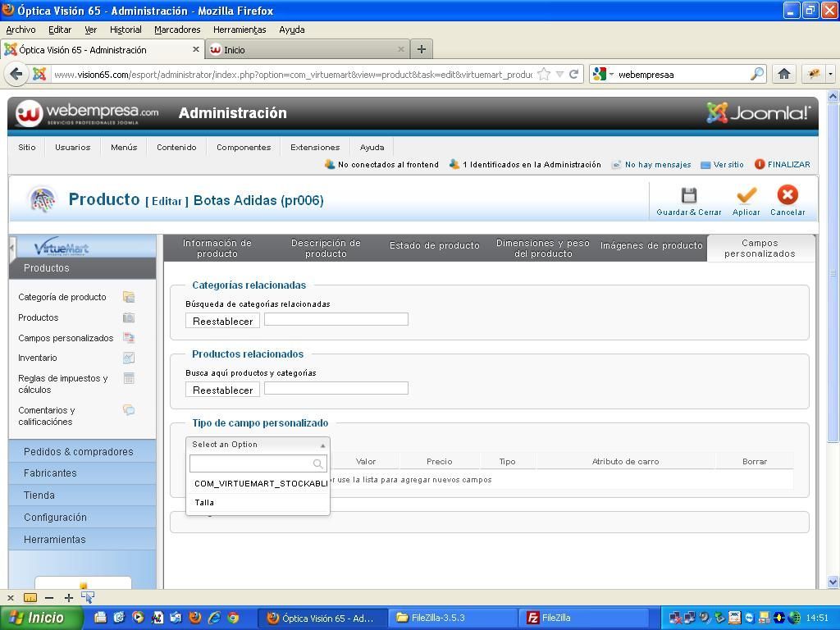The height and width of the screenshot is (630, 840).
Task: Click the browser back arrow button
Action: (16, 74)
